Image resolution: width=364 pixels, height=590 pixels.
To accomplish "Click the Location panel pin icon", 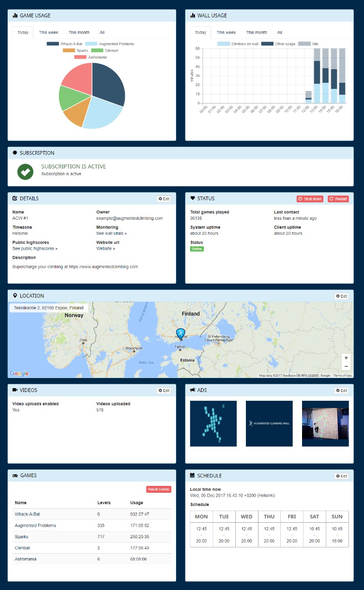I will click(x=15, y=296).
